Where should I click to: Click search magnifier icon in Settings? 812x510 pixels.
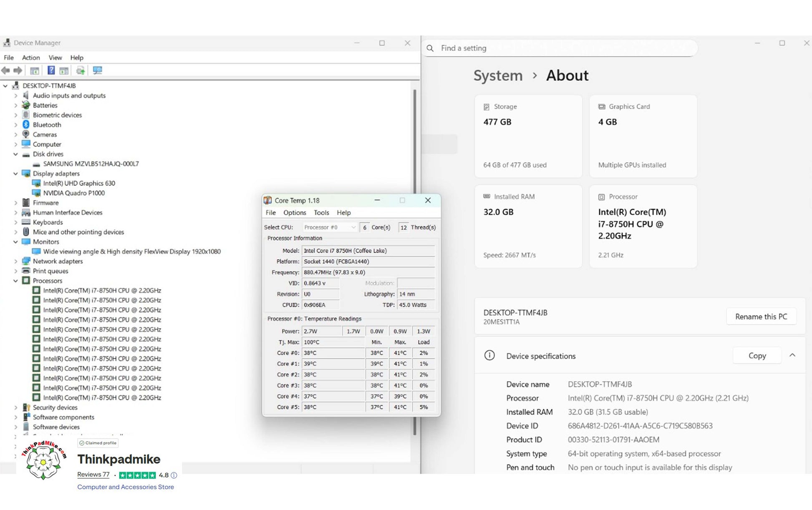(x=430, y=48)
